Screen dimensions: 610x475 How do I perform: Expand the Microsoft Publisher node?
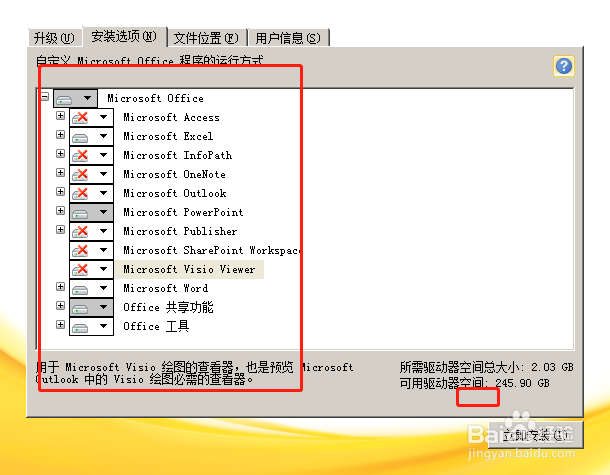coord(60,230)
